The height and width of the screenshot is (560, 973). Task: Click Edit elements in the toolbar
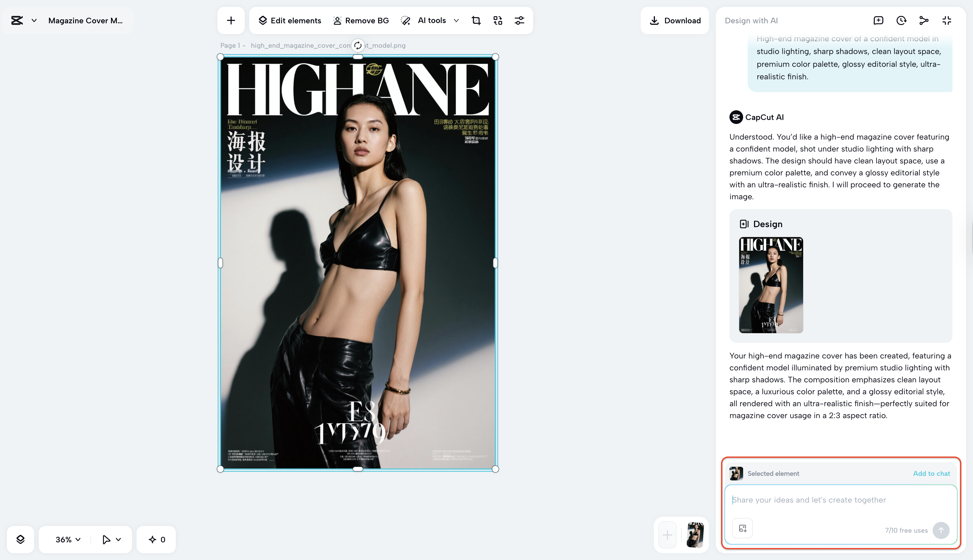pyautogui.click(x=289, y=20)
